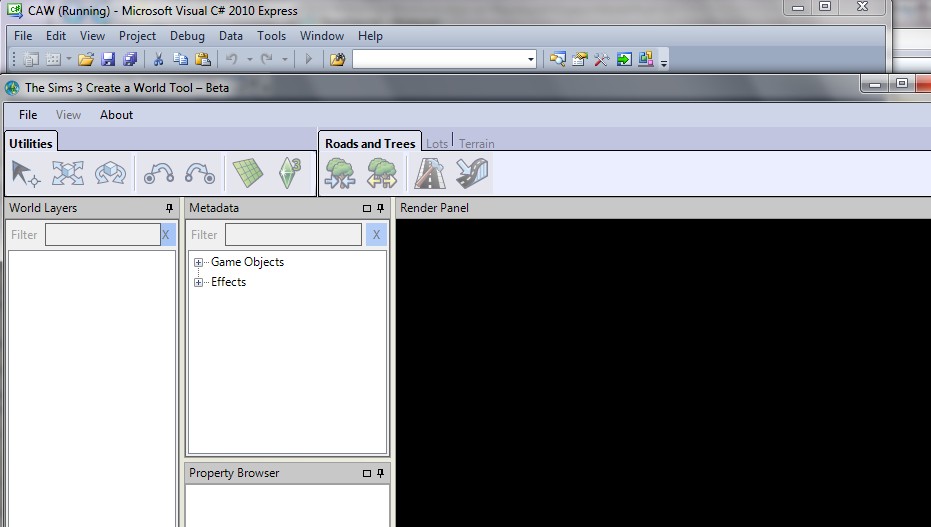Click the move object tool icon
The width and height of the screenshot is (931, 527).
(67, 174)
